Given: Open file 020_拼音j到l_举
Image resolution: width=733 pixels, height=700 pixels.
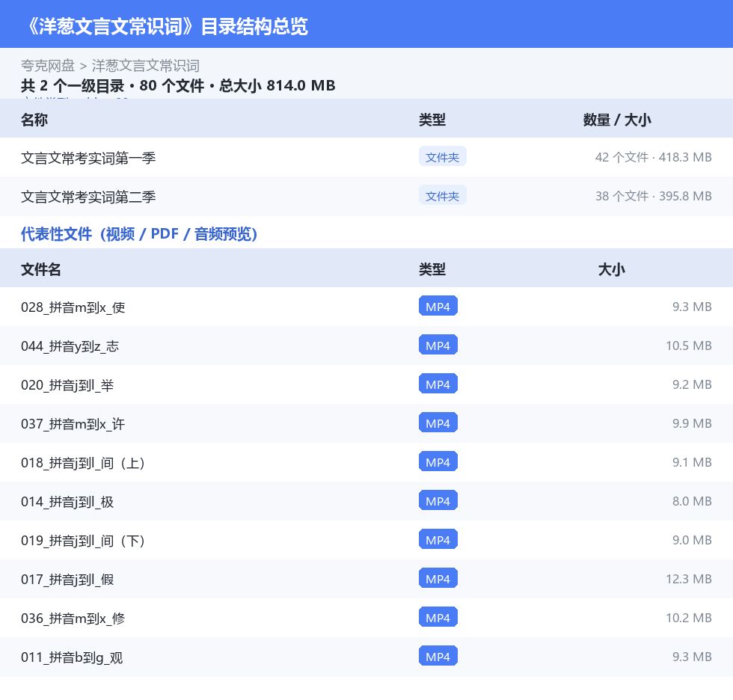Looking at the screenshot, I should point(366,384).
